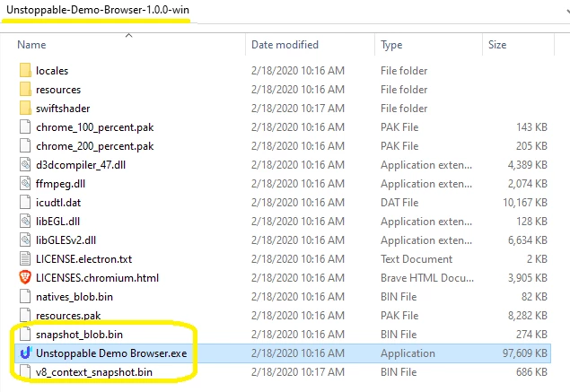Click the Brave HTML Docu... type cell
The width and height of the screenshot is (570, 392).
pos(427,278)
